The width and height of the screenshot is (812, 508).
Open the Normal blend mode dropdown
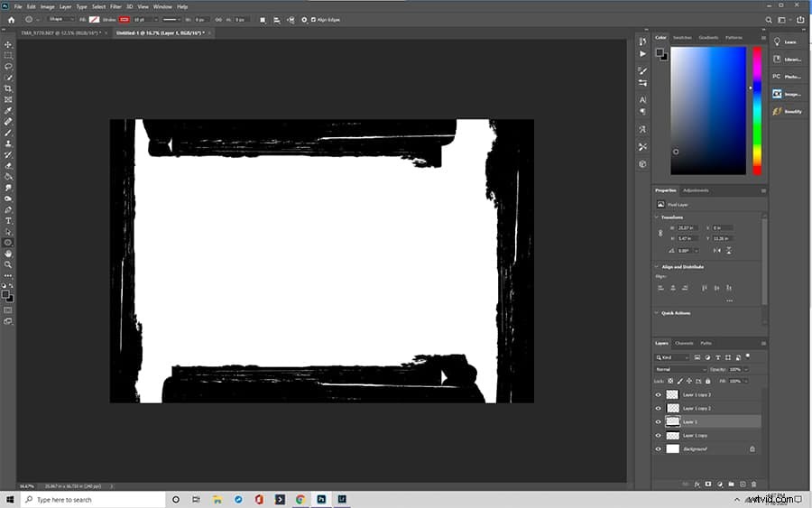point(680,369)
